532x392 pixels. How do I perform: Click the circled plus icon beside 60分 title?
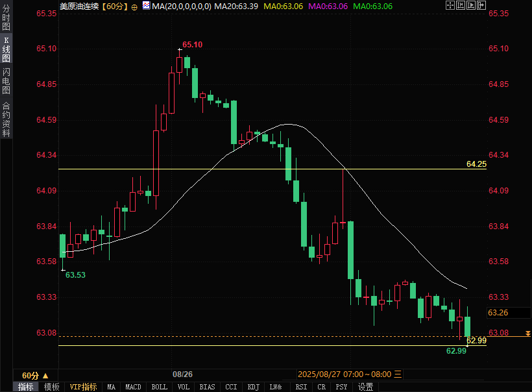(x=134, y=7)
